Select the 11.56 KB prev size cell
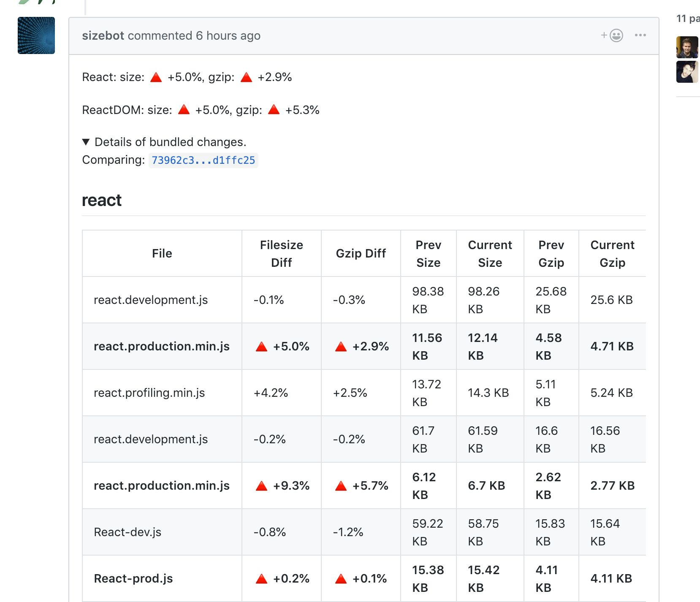Viewport: 700px width, 602px height. [429, 346]
